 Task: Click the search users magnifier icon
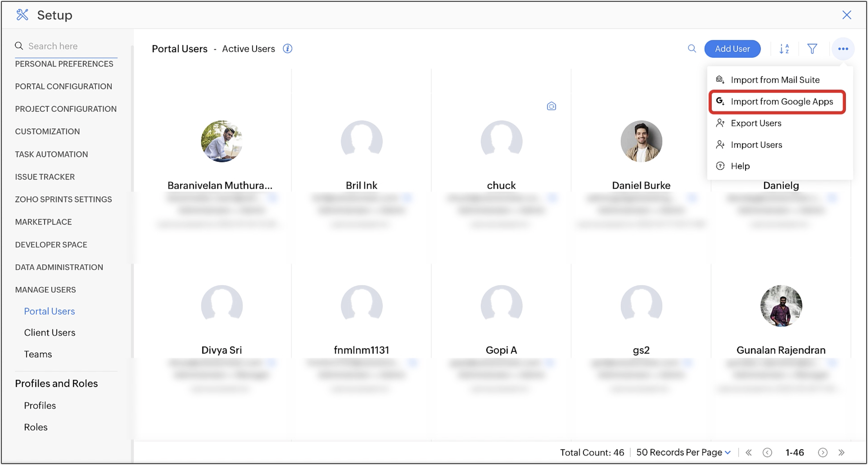692,49
